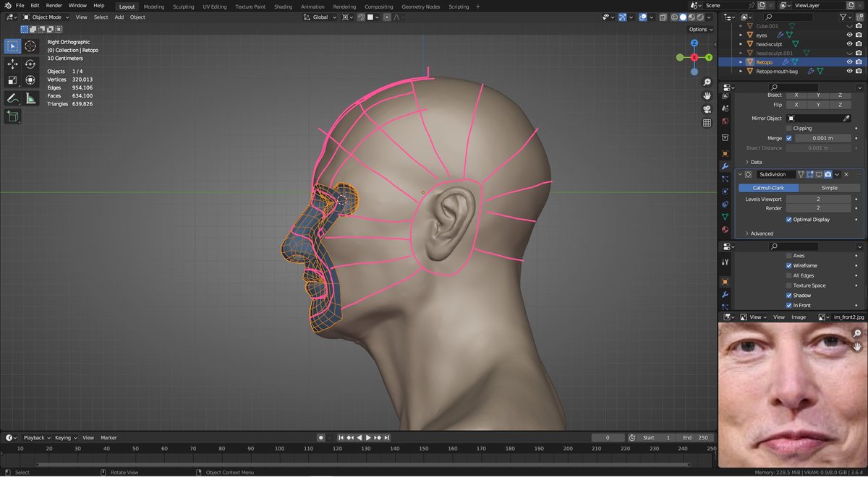Click the zoom magnifier icon in viewport
868x477 pixels.
[707, 82]
